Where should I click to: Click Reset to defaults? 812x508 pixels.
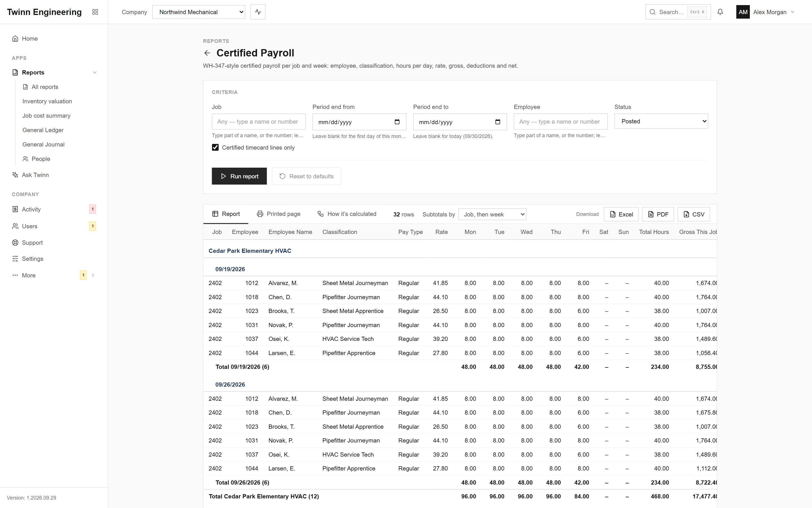click(x=306, y=176)
